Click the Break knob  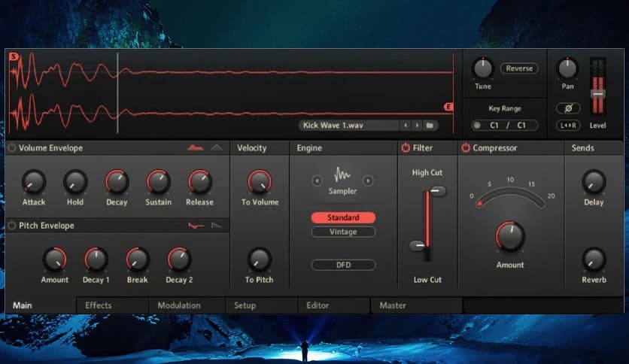coord(138,259)
